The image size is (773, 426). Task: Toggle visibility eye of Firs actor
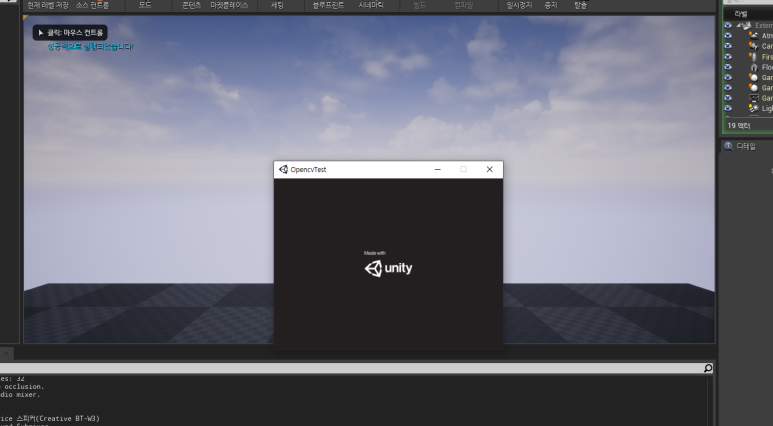coord(728,57)
